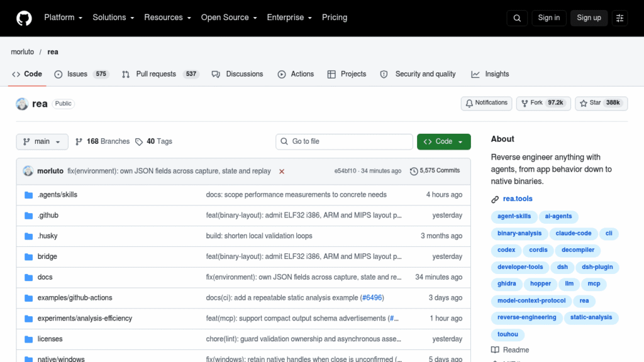The image size is (644, 362).
Task: Open the header settings sliders icon
Action: point(619,18)
